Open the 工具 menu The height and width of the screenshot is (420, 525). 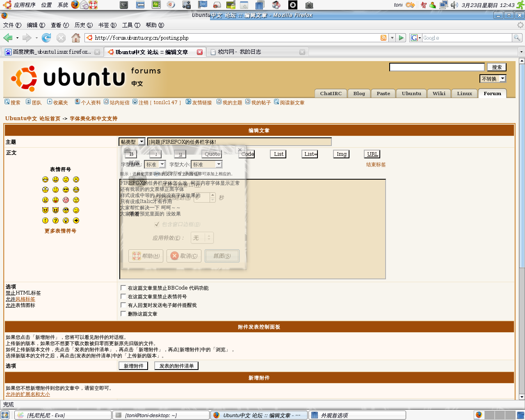point(131,25)
